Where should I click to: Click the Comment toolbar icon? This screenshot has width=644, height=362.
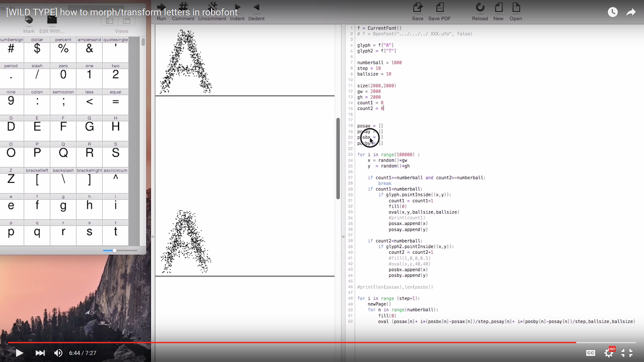coord(183,7)
